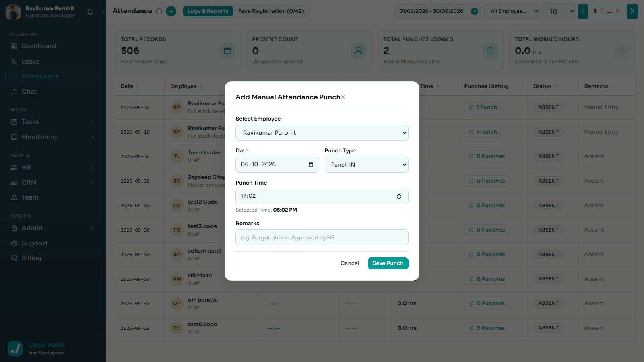644x362 pixels.
Task: Click the Total Punches Logged clock icon
Action: tap(490, 51)
